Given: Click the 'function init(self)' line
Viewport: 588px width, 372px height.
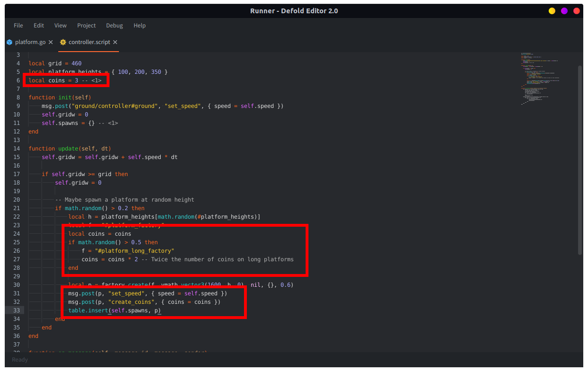Looking at the screenshot, I should [60, 97].
